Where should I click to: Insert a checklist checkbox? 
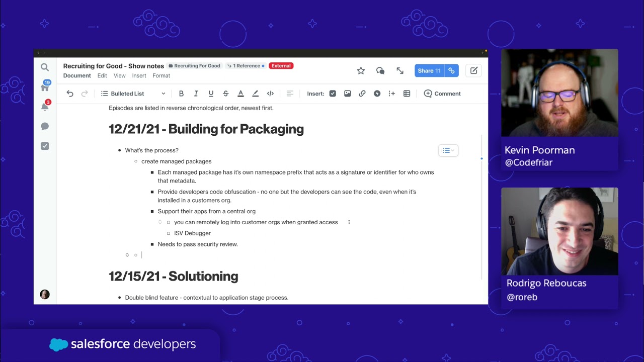click(333, 94)
